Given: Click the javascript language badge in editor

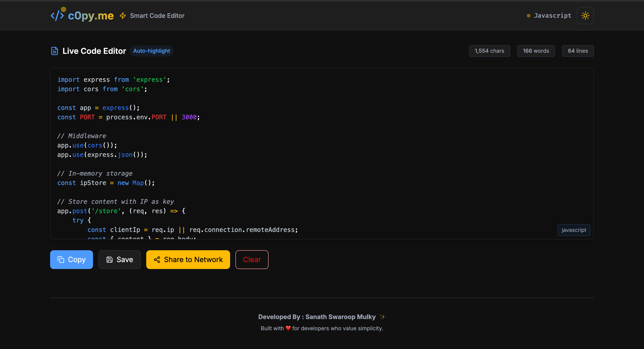Looking at the screenshot, I should pos(574,230).
